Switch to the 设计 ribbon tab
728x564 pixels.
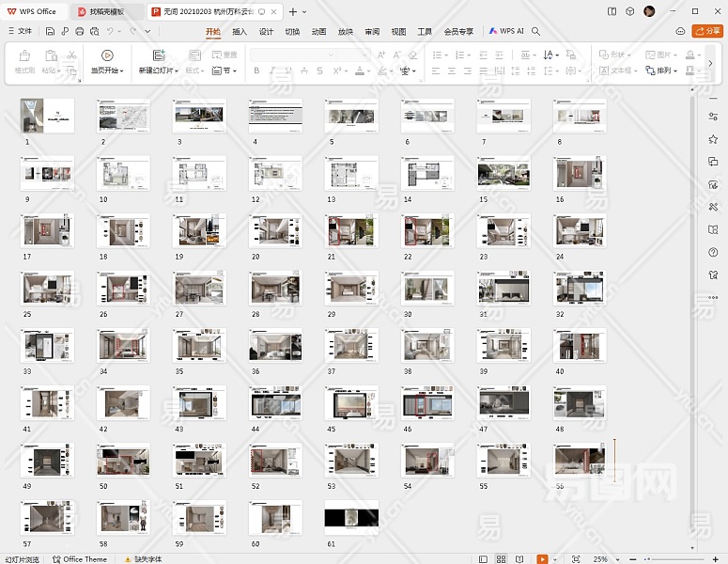[266, 31]
